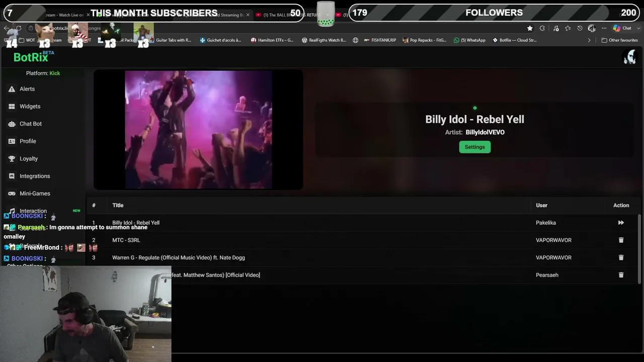Click the BillyIdolVEVO artist name

pyautogui.click(x=485, y=132)
